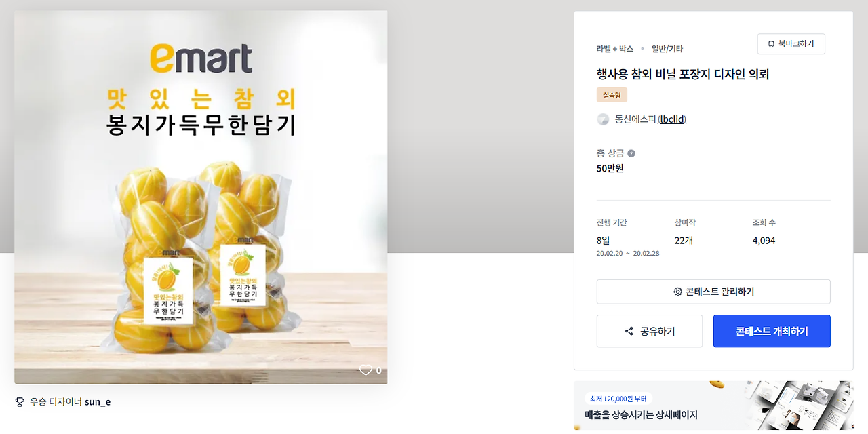Click the question mark next to 총 상금

(x=631, y=153)
